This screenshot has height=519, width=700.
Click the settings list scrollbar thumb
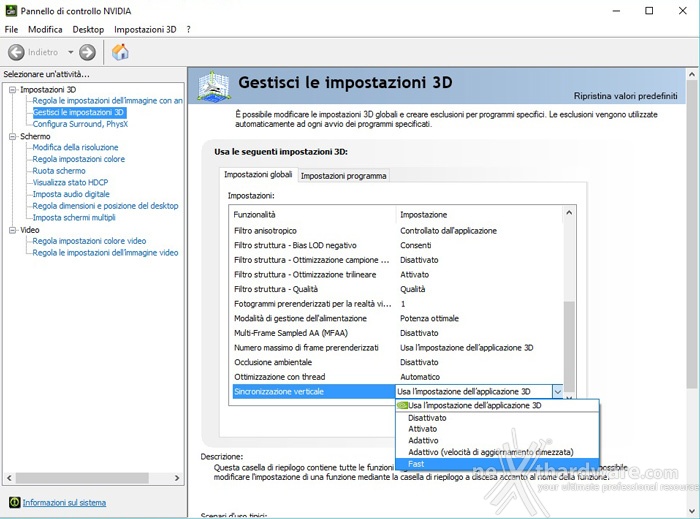(569, 347)
